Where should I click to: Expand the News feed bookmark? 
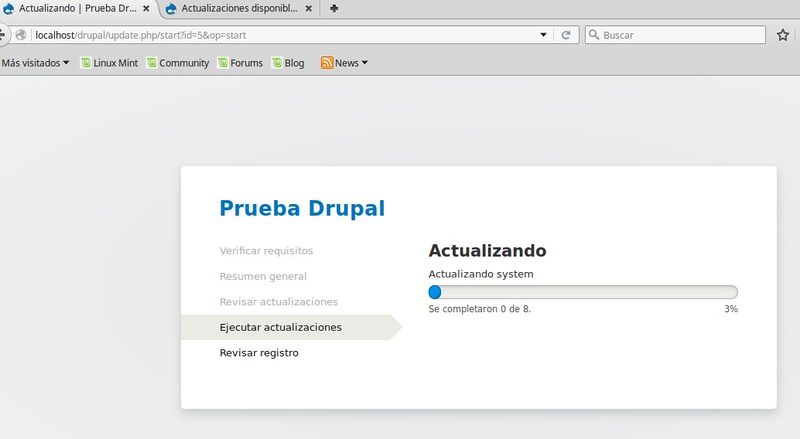point(344,63)
